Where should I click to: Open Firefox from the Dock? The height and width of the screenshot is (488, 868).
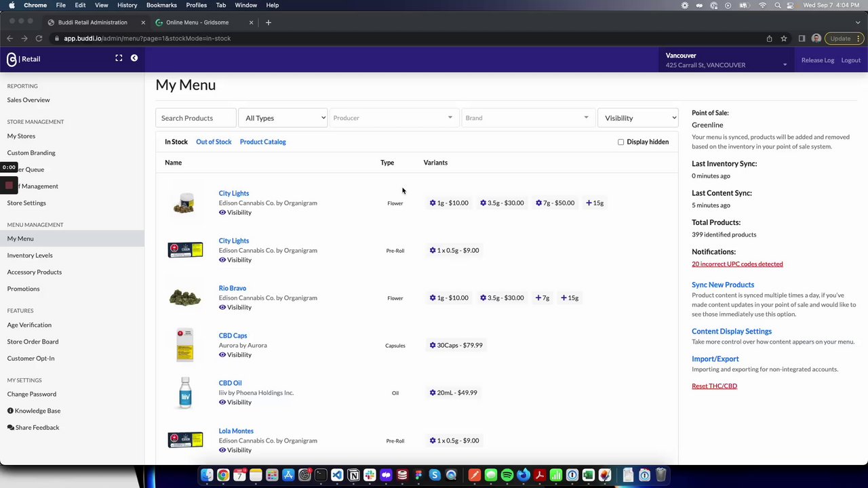523,475
